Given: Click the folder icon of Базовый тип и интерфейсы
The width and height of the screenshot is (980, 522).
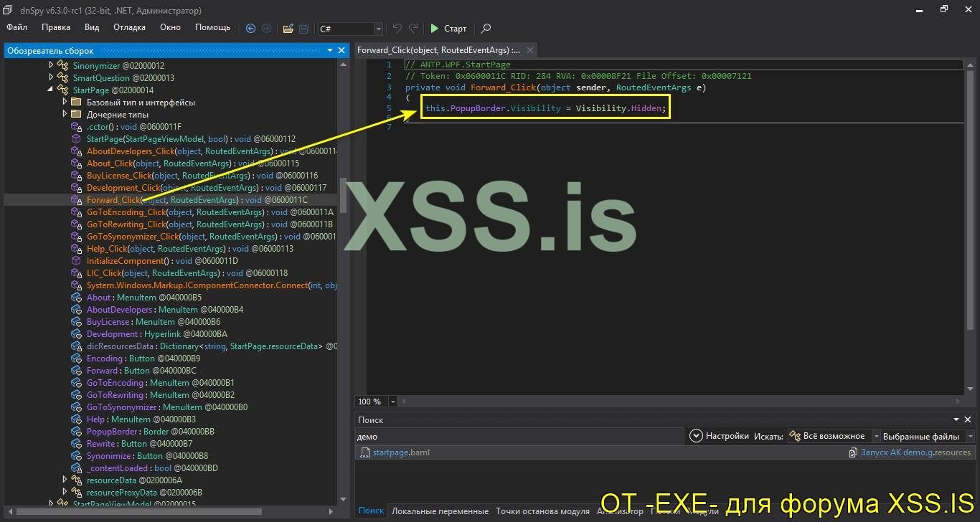Looking at the screenshot, I should tap(76, 102).
